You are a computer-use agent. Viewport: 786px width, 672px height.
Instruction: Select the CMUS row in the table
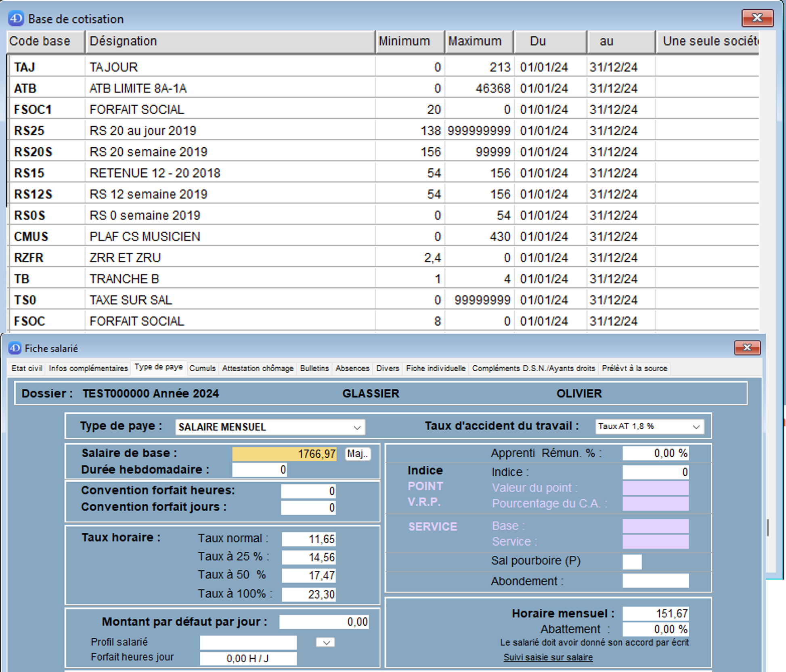31,237
